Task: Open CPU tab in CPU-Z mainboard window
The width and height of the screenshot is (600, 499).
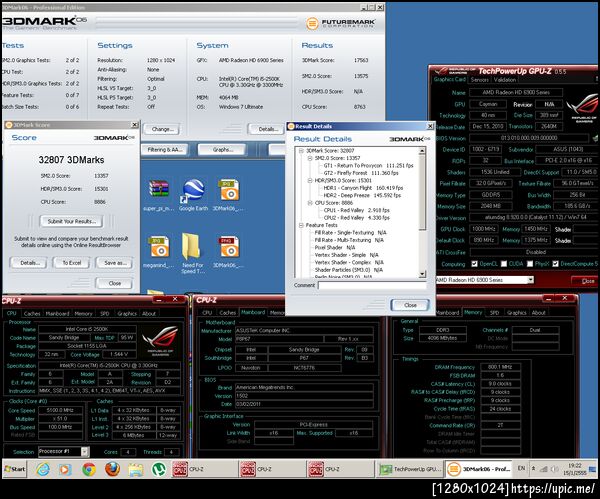Action: pyautogui.click(x=207, y=313)
